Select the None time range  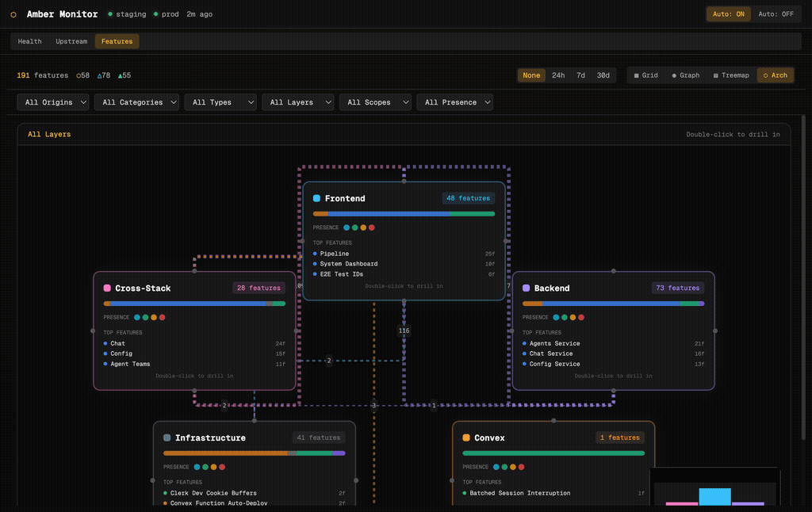coord(531,75)
